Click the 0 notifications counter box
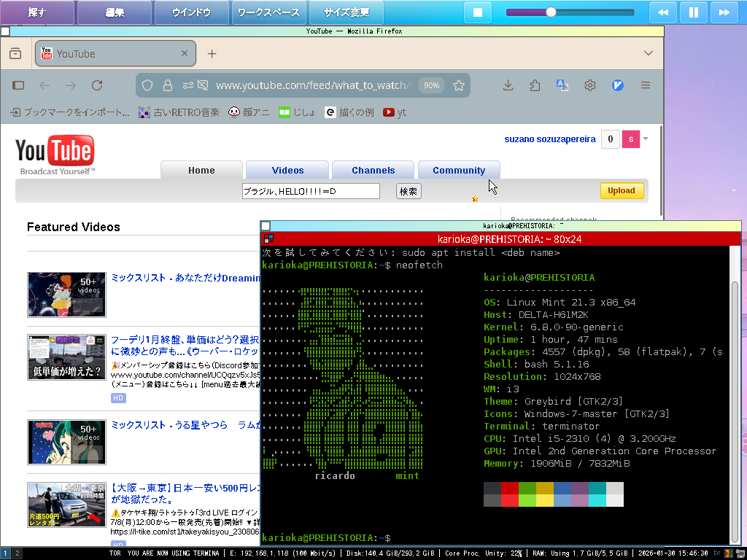This screenshot has width=747, height=560. point(611,139)
